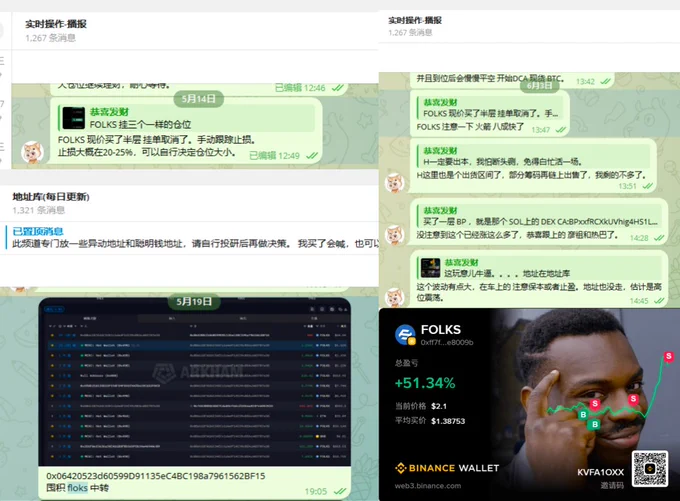
Task: Open shiba avatar beside 止损大概在20-25% message
Action: (33, 152)
